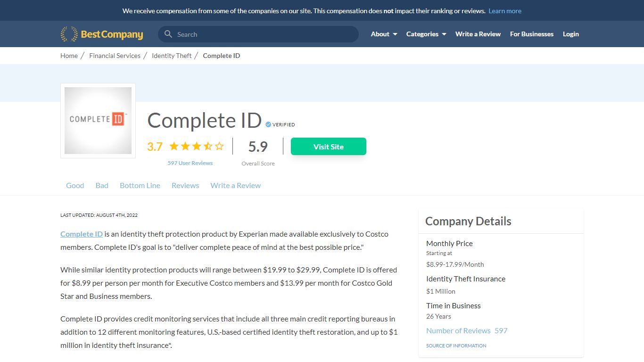
Task: Open the For Businesses page
Action: tap(532, 34)
